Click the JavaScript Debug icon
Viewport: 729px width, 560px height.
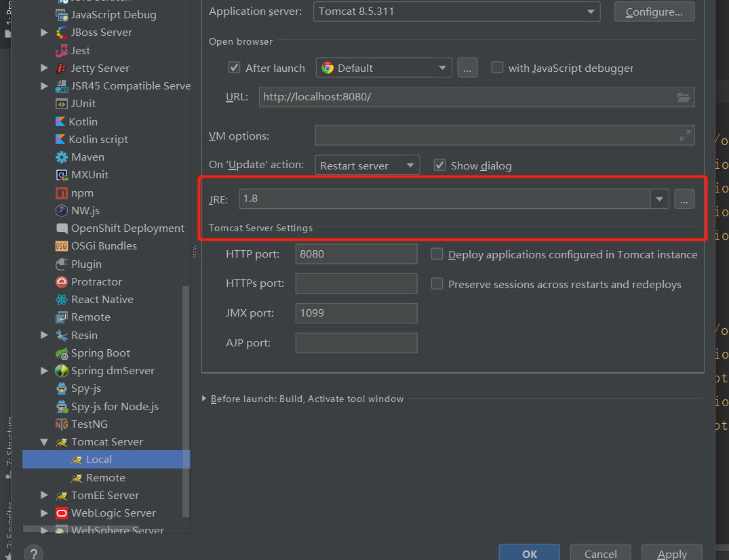[61, 15]
